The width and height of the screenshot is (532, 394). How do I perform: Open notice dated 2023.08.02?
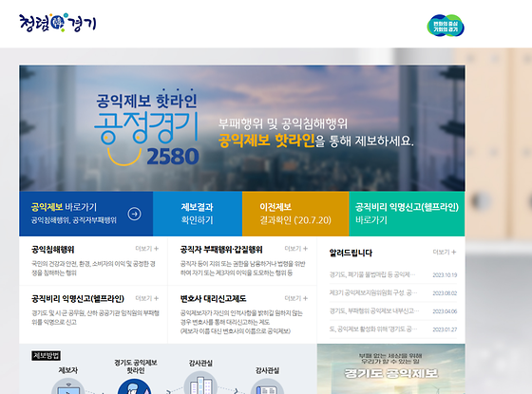(x=393, y=293)
